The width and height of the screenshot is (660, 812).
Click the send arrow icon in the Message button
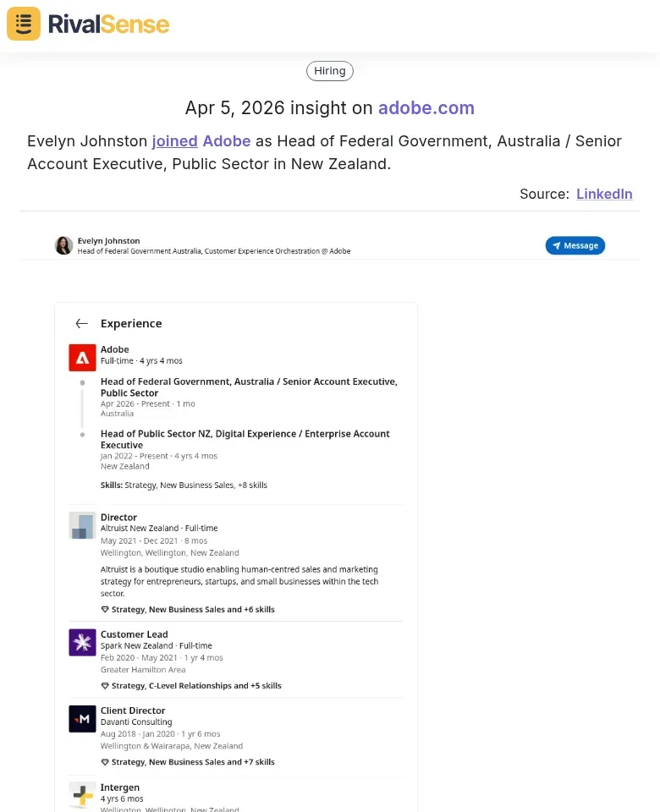pyautogui.click(x=558, y=245)
